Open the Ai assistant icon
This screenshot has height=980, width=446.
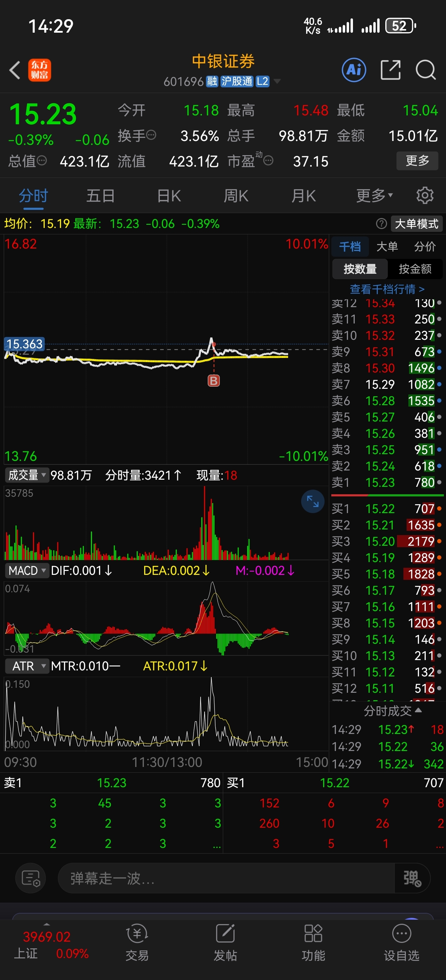pos(354,70)
